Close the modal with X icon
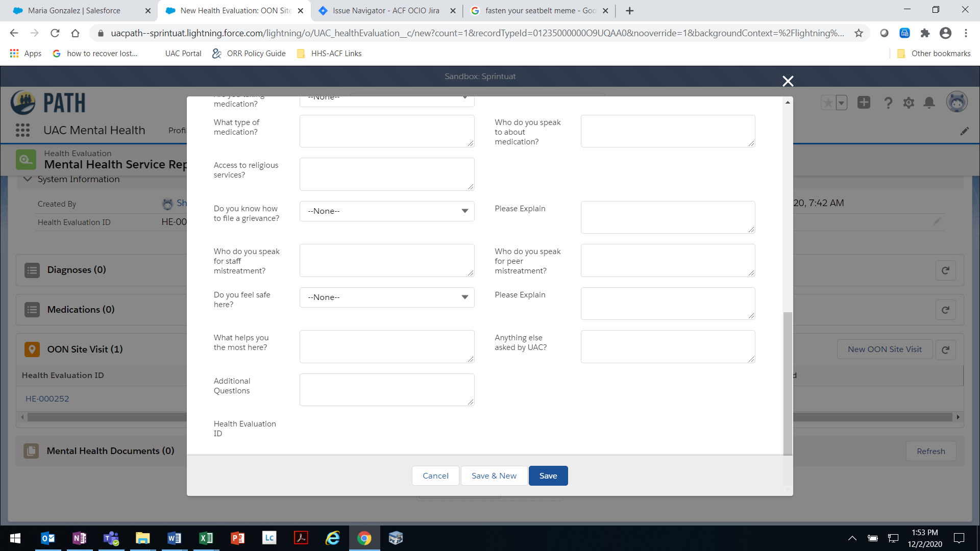 click(788, 81)
